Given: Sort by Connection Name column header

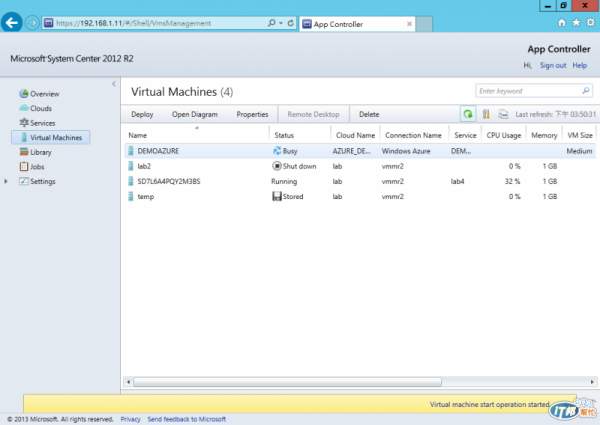Looking at the screenshot, I should coord(413,135).
